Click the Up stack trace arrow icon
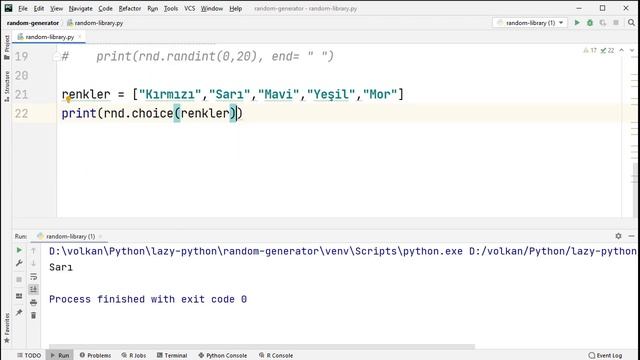 point(33,251)
